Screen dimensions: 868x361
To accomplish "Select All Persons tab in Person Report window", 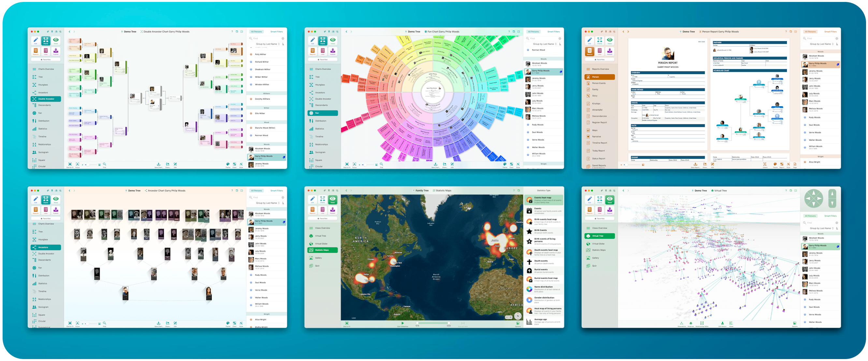I will tap(810, 32).
